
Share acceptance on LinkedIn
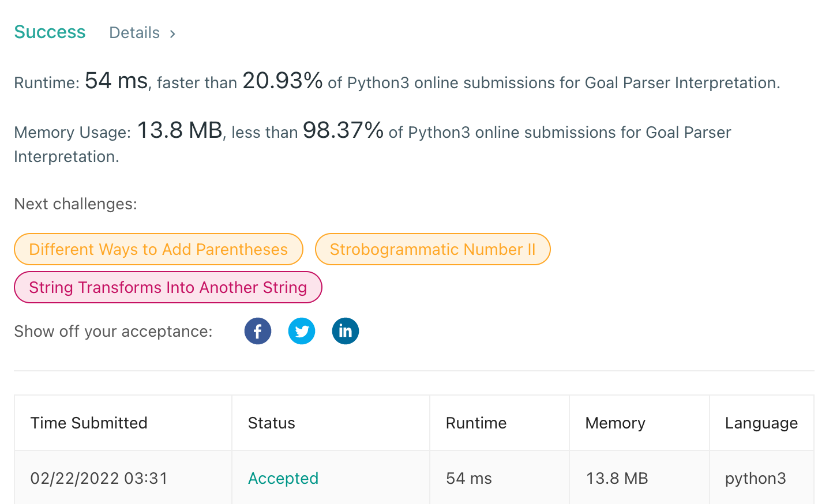345,331
